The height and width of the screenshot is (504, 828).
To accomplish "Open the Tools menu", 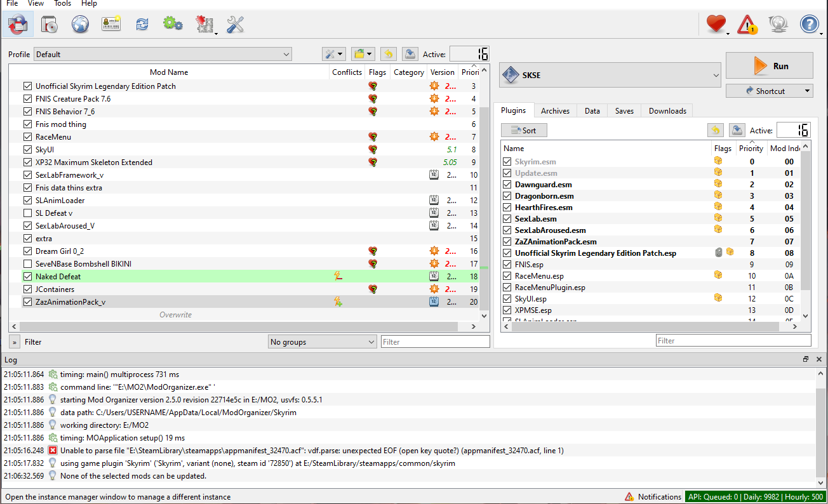I will pos(62,3).
